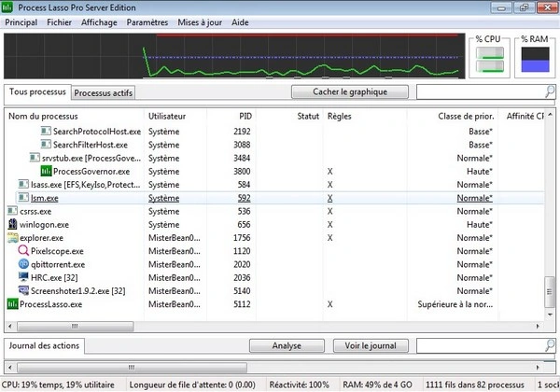Select the Journal des actions tab
The height and width of the screenshot is (392, 560).
(45, 346)
